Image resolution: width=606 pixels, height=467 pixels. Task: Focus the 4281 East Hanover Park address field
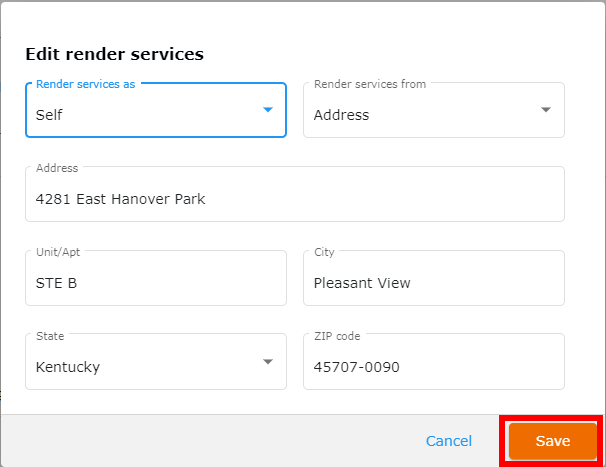pyautogui.click(x=295, y=194)
